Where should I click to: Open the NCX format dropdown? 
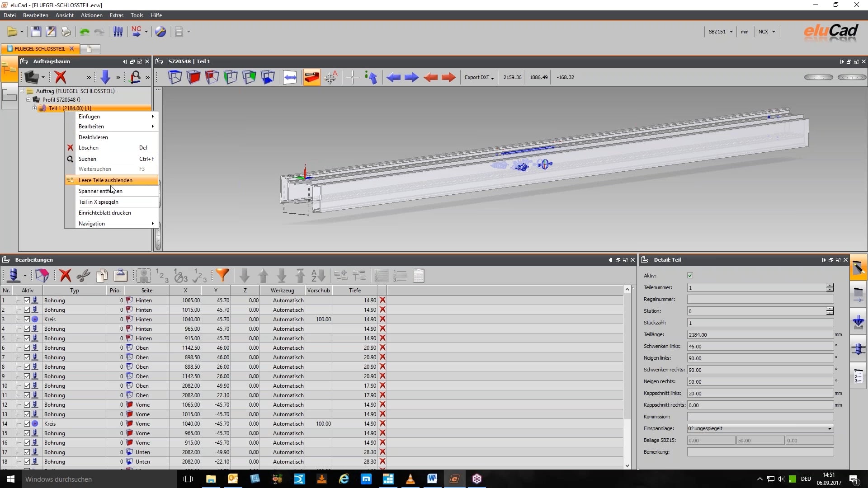[767, 32]
